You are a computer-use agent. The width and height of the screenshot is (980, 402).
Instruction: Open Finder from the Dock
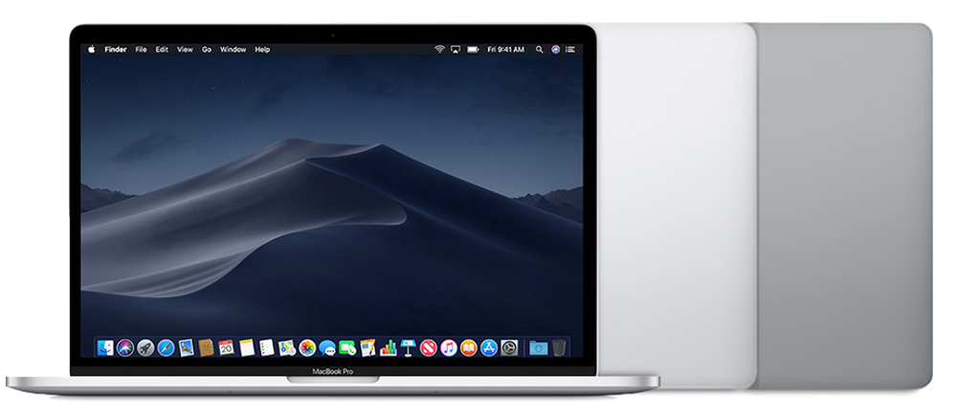[x=105, y=347]
